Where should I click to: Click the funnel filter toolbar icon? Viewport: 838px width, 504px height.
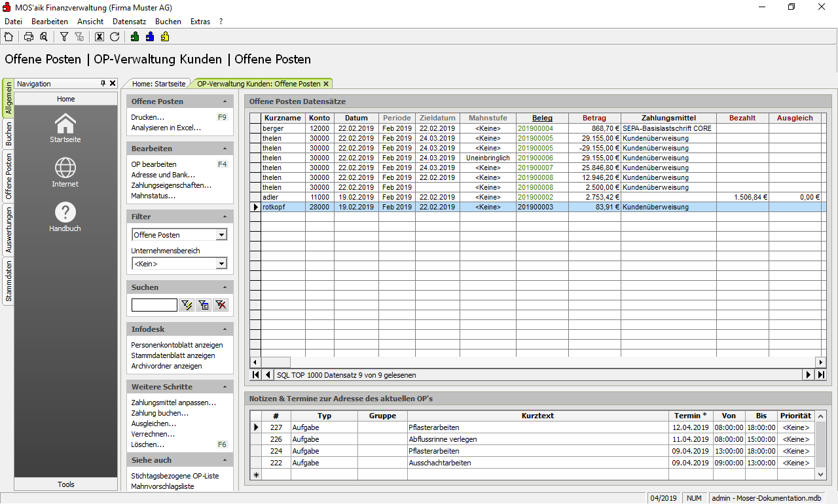[x=64, y=37]
